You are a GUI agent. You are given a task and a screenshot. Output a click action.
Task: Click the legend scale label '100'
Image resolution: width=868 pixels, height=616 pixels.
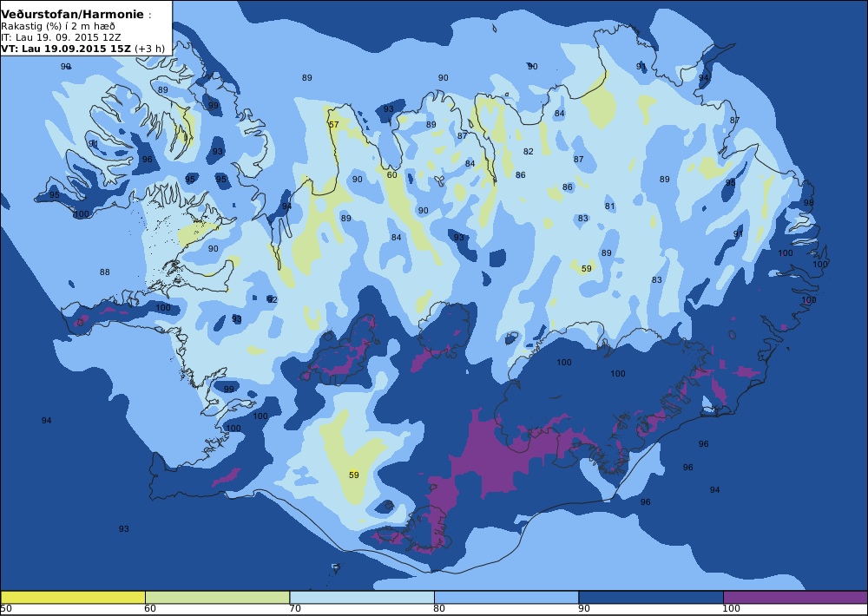[x=731, y=609]
